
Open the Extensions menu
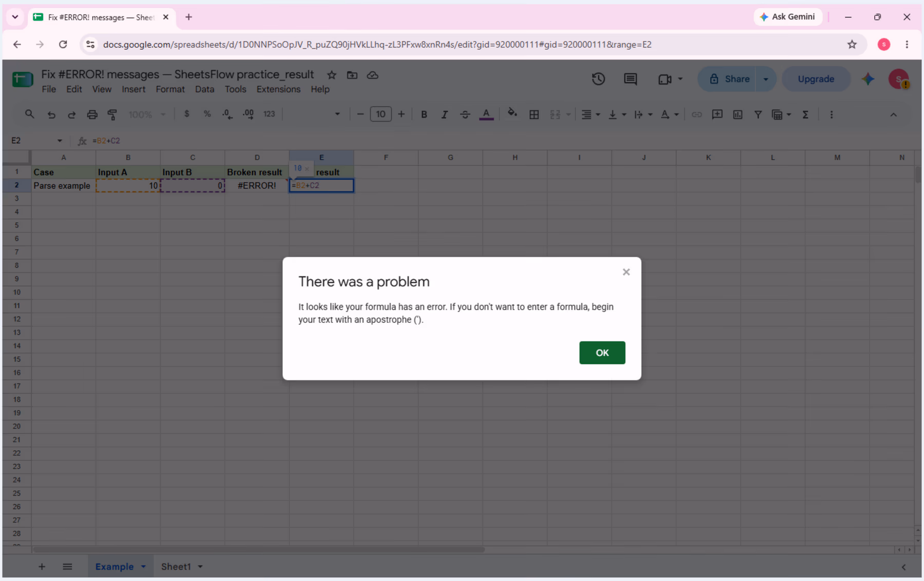[278, 89]
